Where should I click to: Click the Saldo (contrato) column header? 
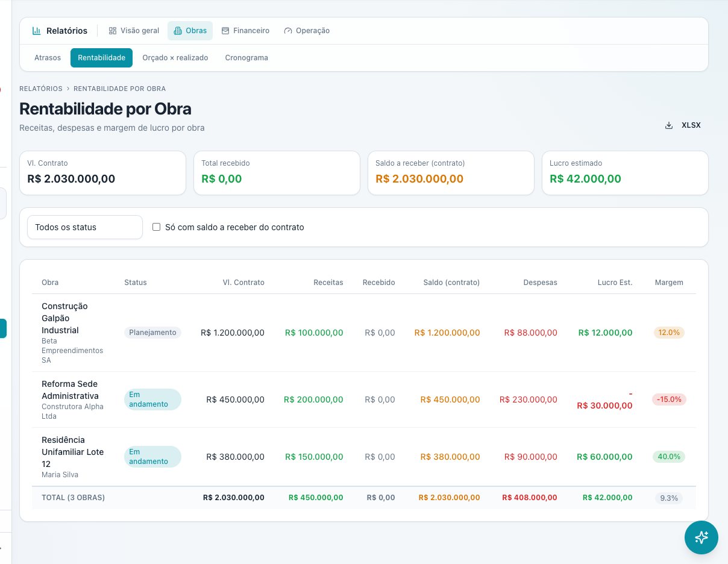click(x=451, y=283)
